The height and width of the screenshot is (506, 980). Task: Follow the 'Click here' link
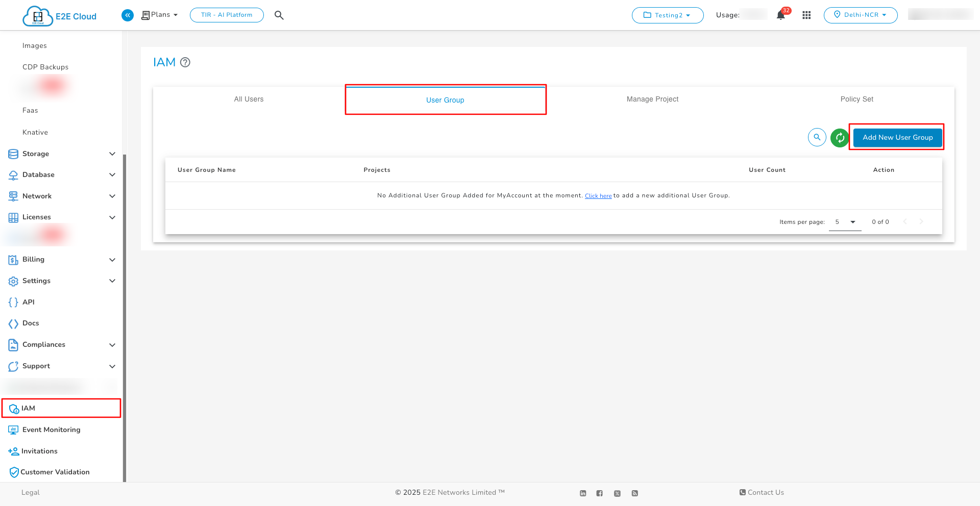coord(598,196)
